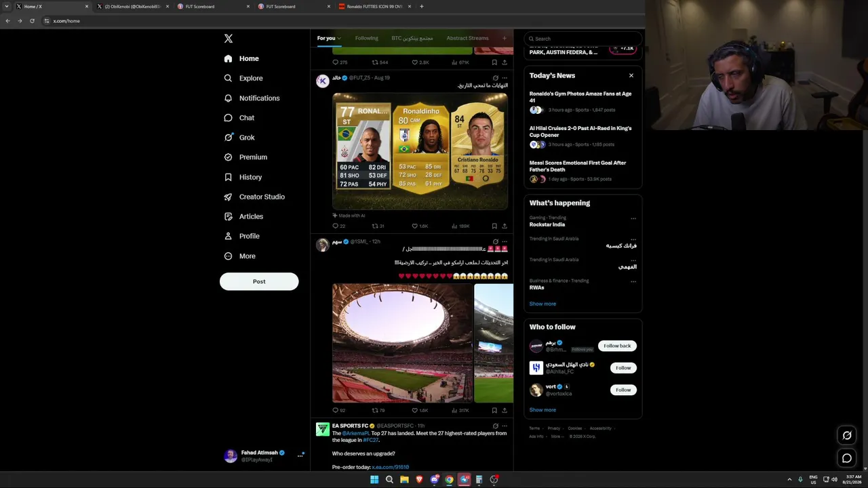Image resolution: width=868 pixels, height=488 pixels.
Task: Switch to the Ronaldo FUTTIES ICON browser tab
Action: point(375,7)
